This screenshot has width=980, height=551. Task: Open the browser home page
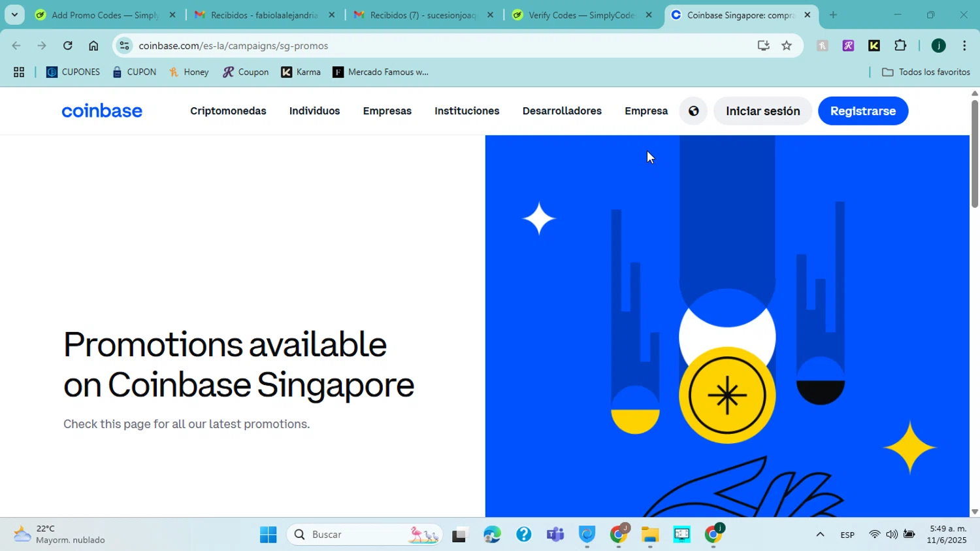pyautogui.click(x=93, y=46)
